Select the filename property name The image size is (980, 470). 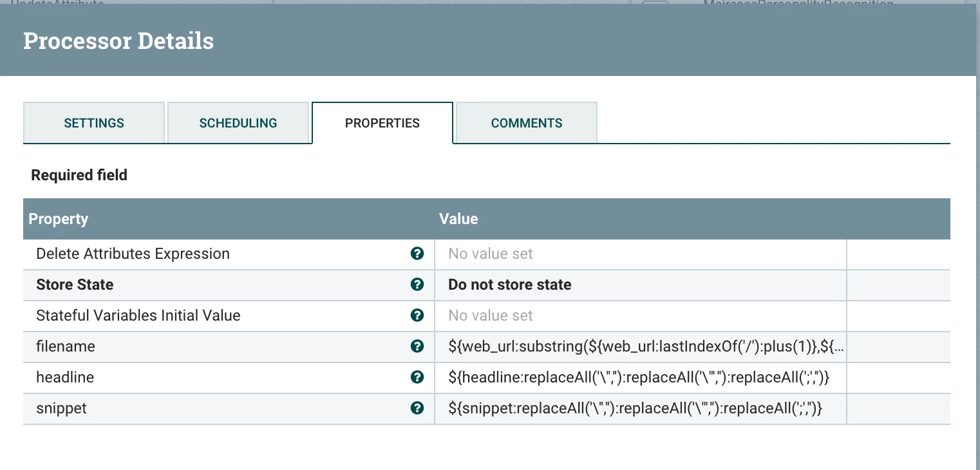[66, 346]
